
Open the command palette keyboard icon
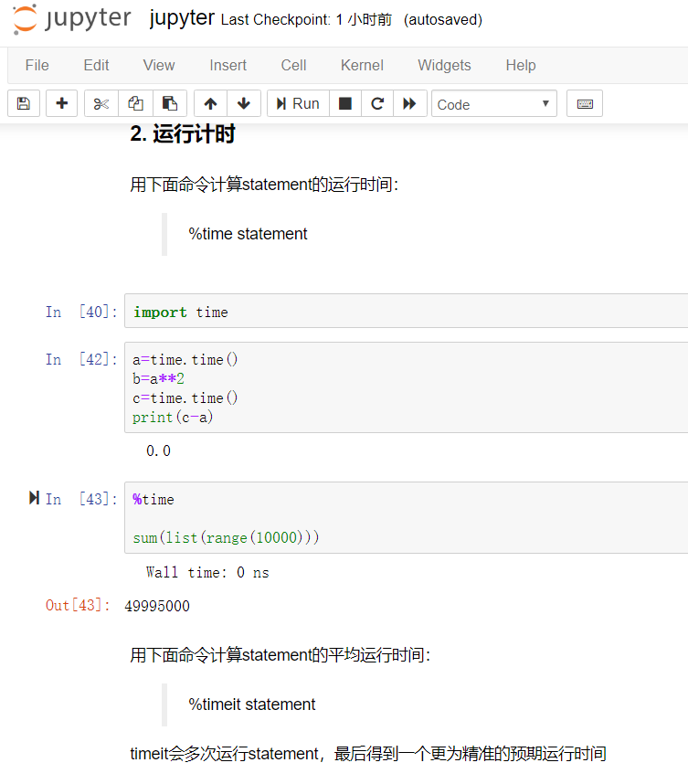585,103
